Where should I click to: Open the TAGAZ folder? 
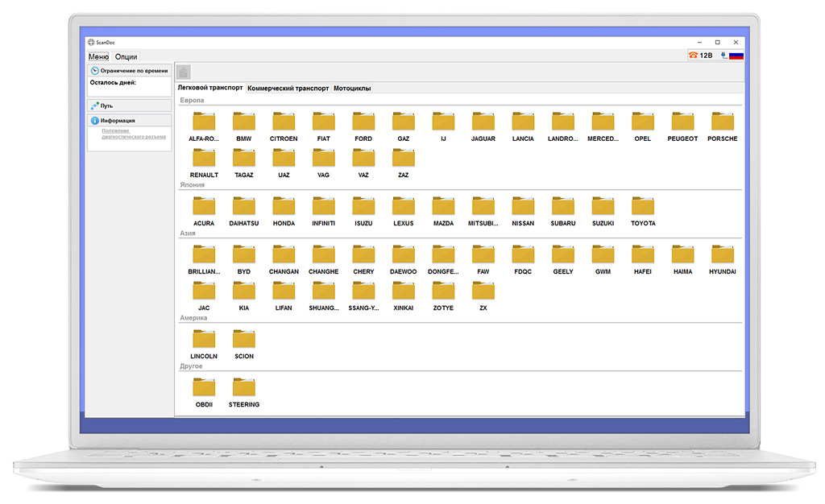(243, 163)
